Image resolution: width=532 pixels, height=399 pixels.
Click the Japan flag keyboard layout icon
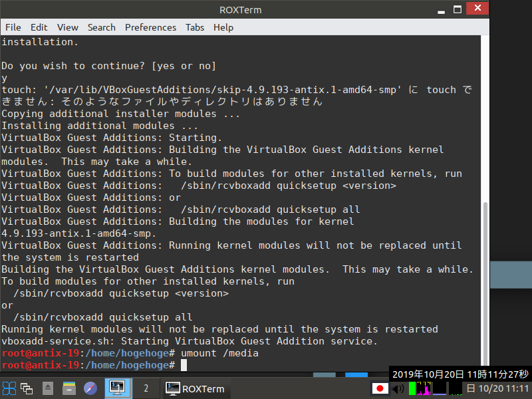tap(380, 388)
